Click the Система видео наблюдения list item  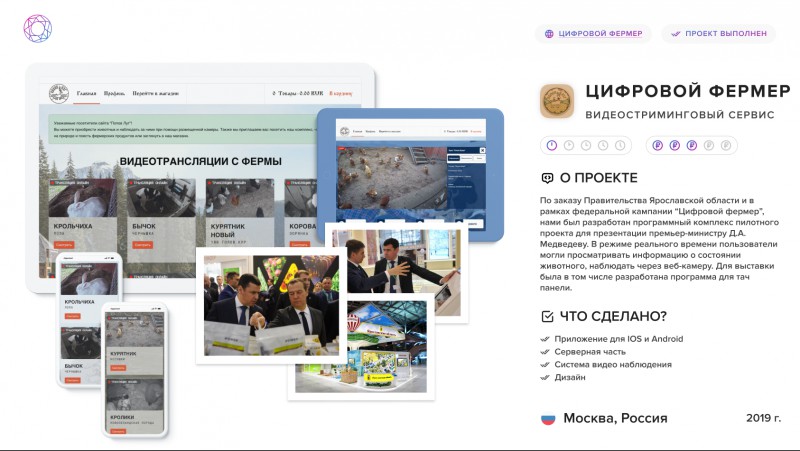613,365
